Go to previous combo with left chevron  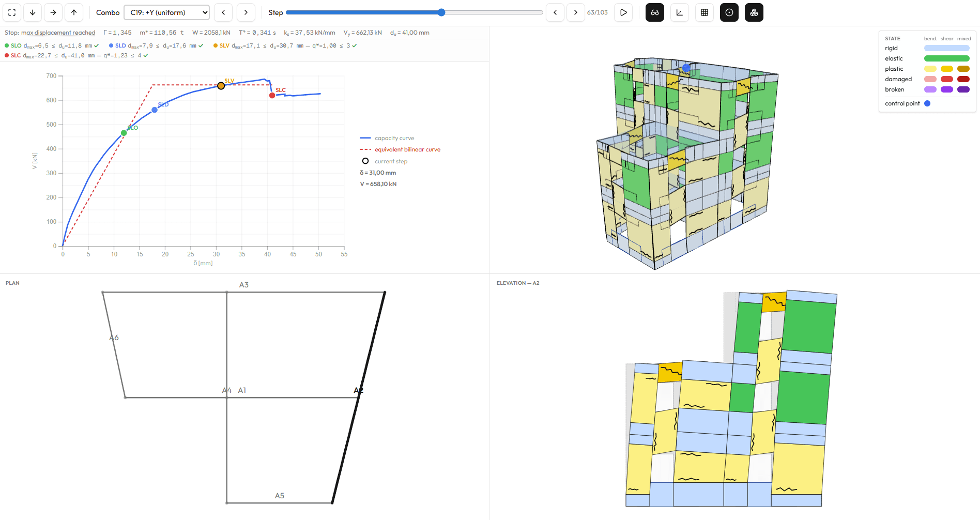[x=223, y=12]
